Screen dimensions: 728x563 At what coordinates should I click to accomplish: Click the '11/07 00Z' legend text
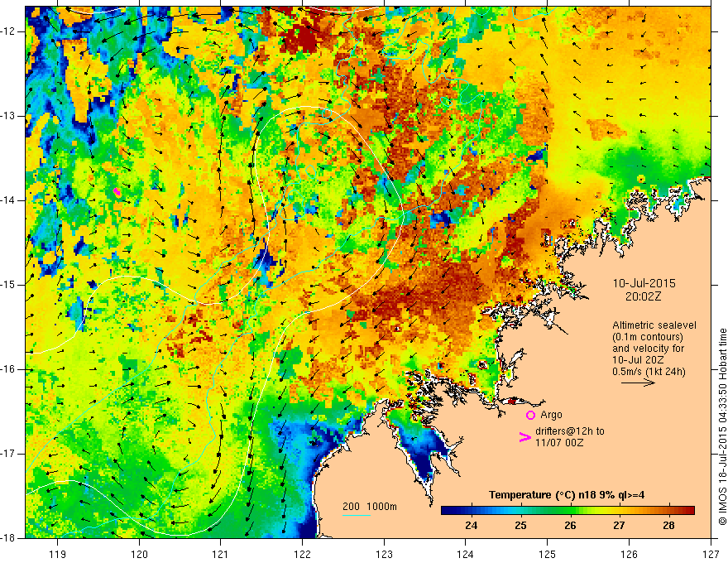(559, 443)
